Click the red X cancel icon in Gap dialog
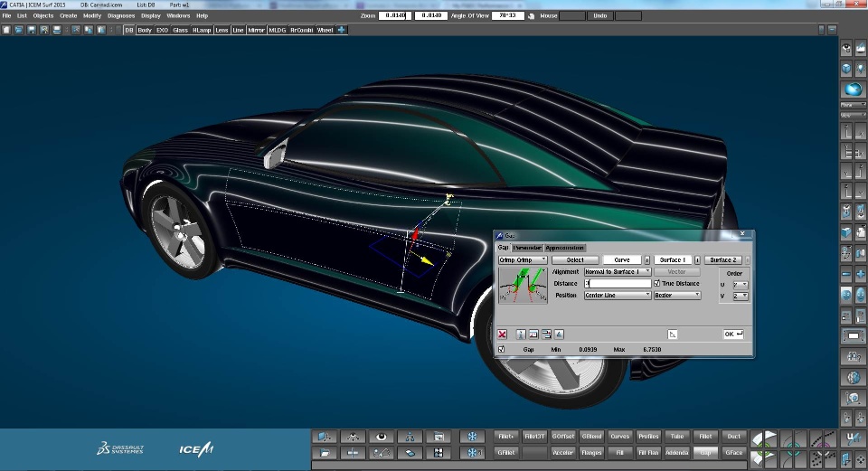The width and height of the screenshot is (868, 471). tap(502, 334)
